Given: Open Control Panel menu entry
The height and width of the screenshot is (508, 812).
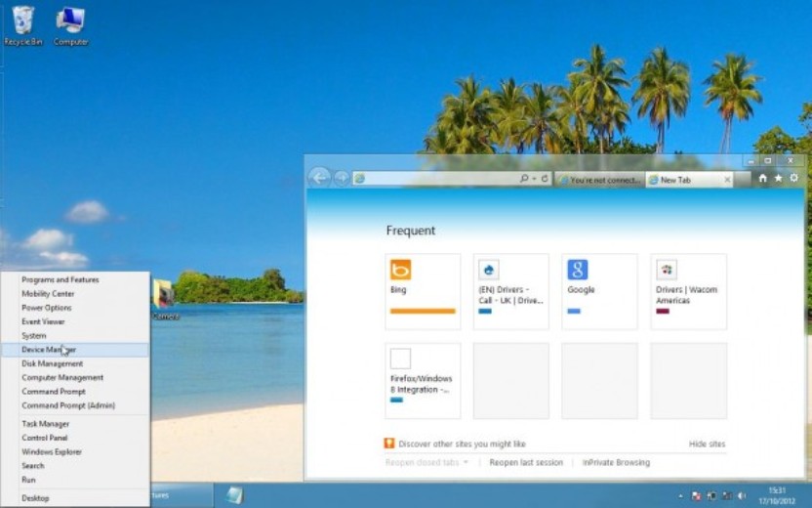Looking at the screenshot, I should pos(75,438).
